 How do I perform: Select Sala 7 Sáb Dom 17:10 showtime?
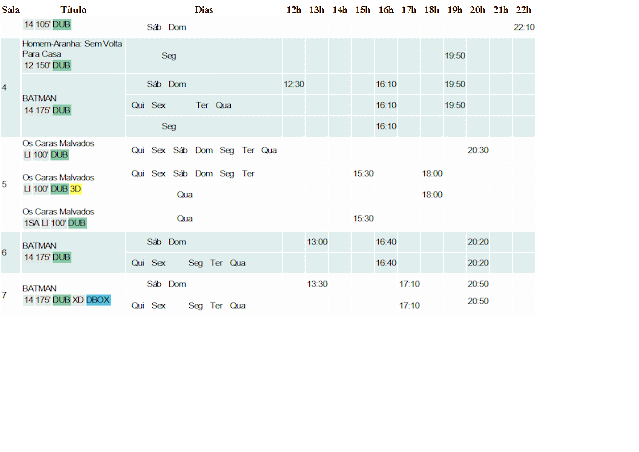(409, 284)
